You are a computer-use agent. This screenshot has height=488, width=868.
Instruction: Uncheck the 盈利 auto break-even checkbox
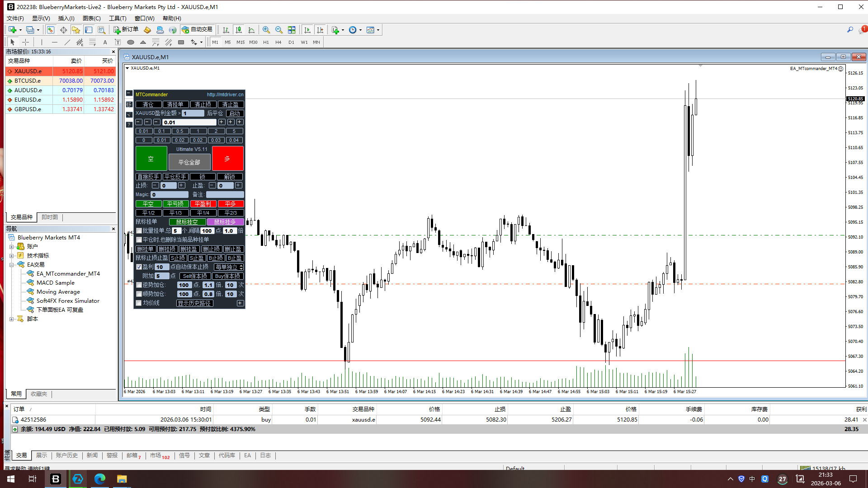[x=139, y=267]
